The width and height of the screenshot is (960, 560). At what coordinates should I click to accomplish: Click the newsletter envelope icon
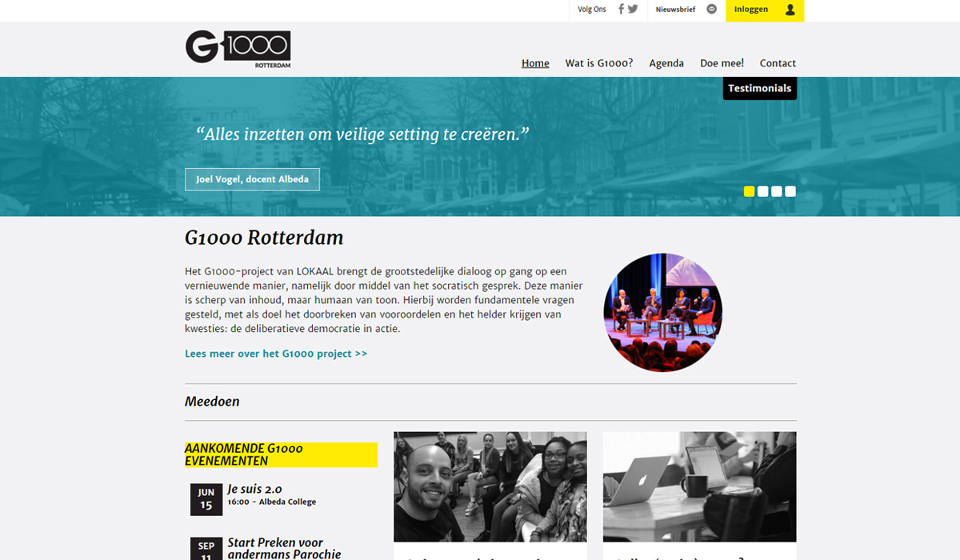pos(712,10)
